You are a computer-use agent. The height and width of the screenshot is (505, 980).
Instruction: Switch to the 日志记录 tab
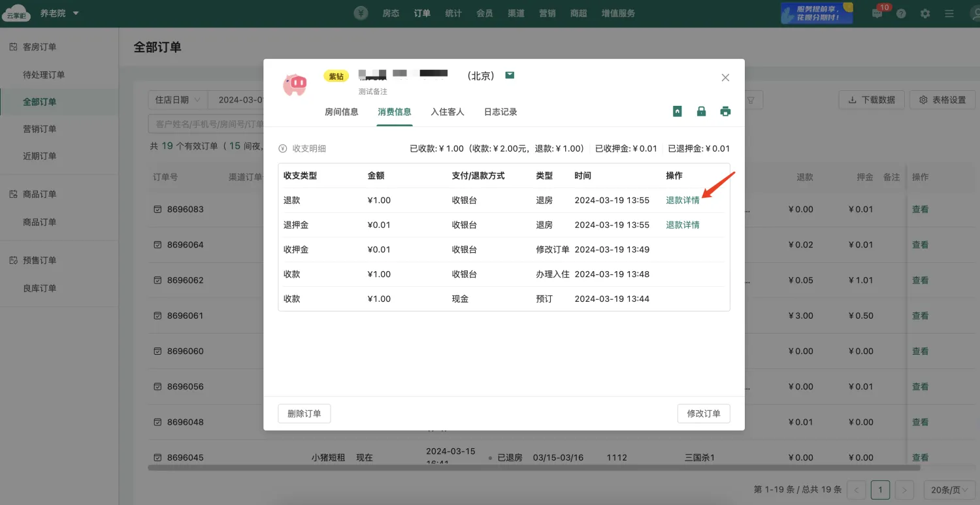[x=500, y=112]
